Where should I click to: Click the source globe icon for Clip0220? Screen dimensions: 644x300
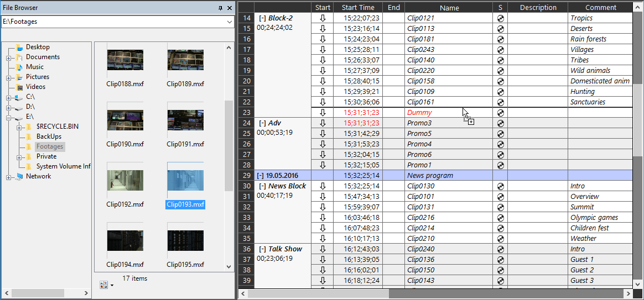(500, 71)
